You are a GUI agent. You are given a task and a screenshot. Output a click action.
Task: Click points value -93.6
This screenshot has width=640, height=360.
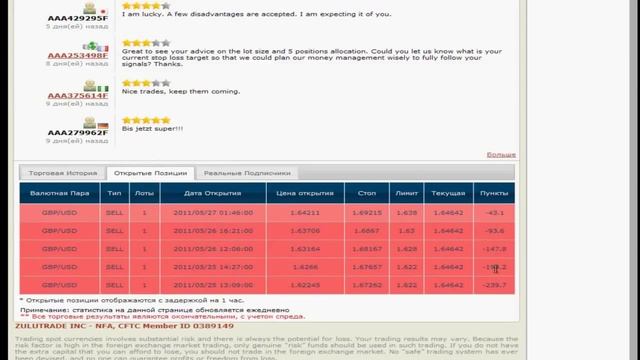click(494, 231)
